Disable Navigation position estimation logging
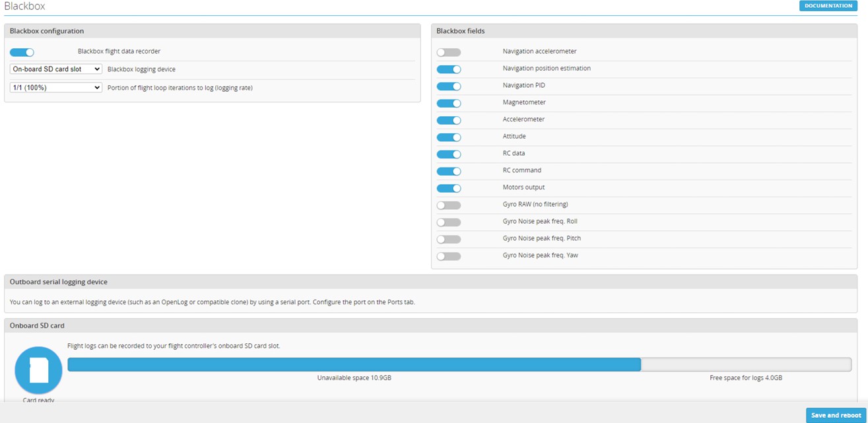This screenshot has width=868, height=423. pos(449,69)
